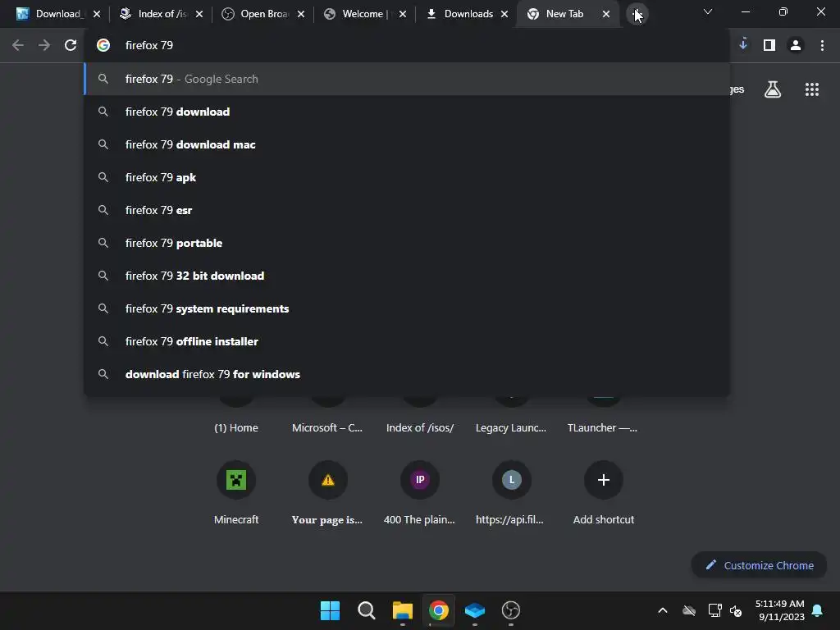Click Add shortcut plus icon
Viewport: 840px width, 630px height.
tap(604, 480)
